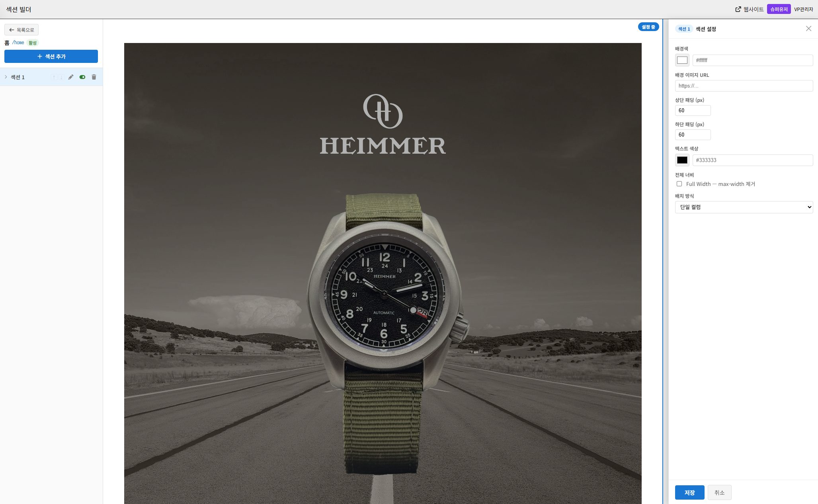818x504 pixels.
Task: Close the 섹션 설정 panel
Action: [808, 29]
